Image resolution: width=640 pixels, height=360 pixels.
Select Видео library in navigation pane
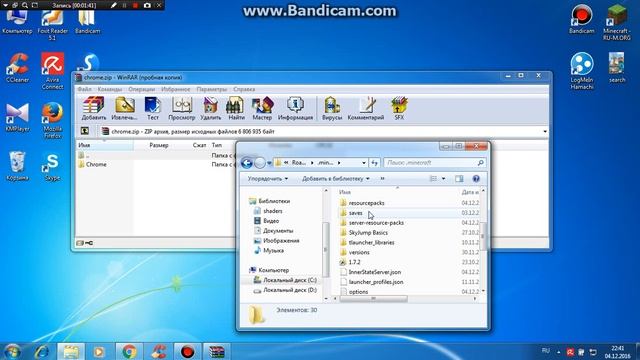tap(267, 221)
